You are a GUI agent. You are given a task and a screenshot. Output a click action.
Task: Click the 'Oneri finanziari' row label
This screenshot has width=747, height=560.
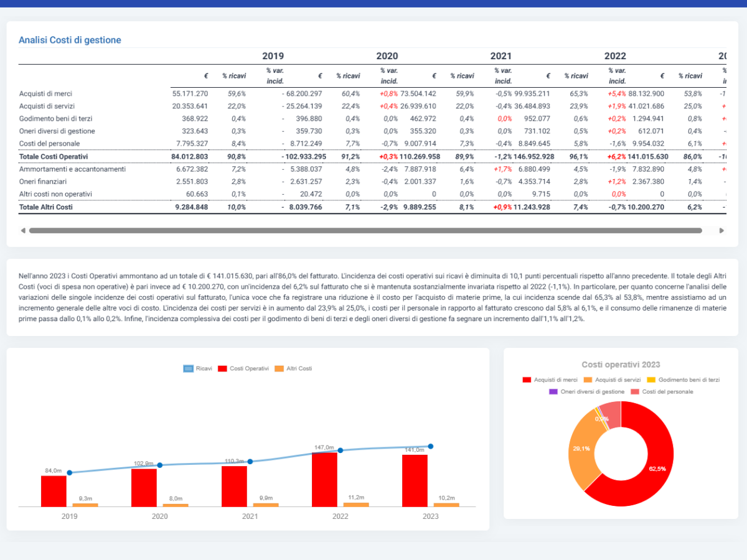pyautogui.click(x=43, y=181)
